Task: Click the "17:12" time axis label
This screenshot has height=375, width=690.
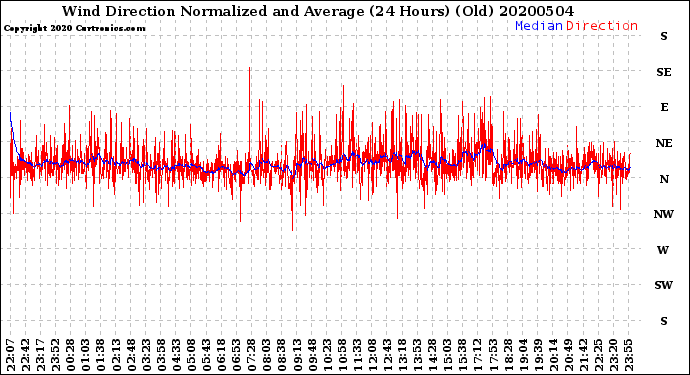Action: 477,355
